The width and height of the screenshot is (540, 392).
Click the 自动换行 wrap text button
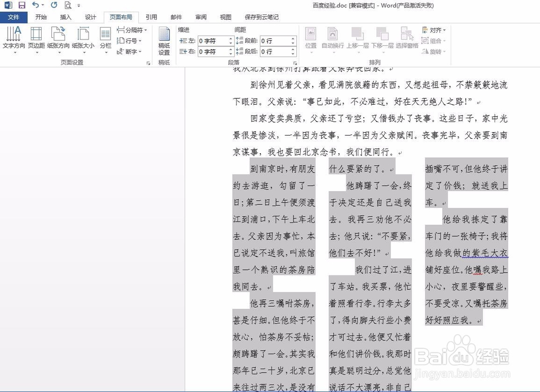click(x=333, y=39)
